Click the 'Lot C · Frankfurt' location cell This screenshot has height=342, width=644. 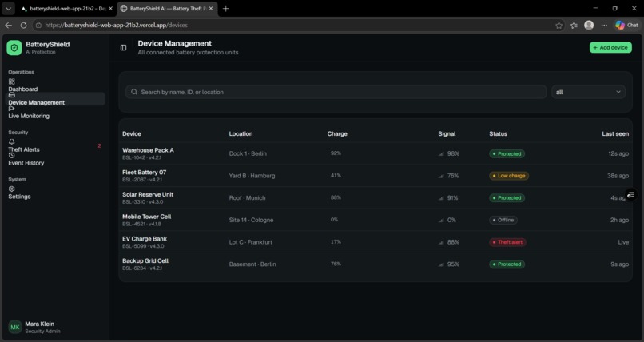(x=251, y=242)
